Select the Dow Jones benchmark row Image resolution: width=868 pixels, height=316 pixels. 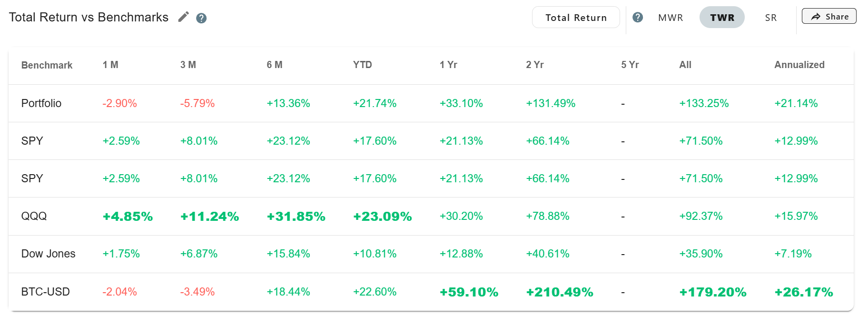click(48, 254)
